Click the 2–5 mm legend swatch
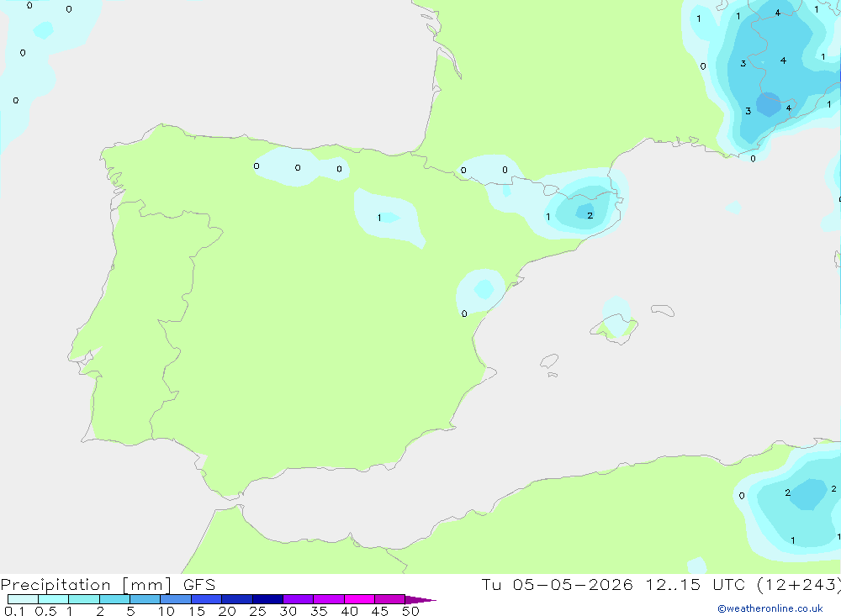The width and height of the screenshot is (841, 616). pos(114,599)
